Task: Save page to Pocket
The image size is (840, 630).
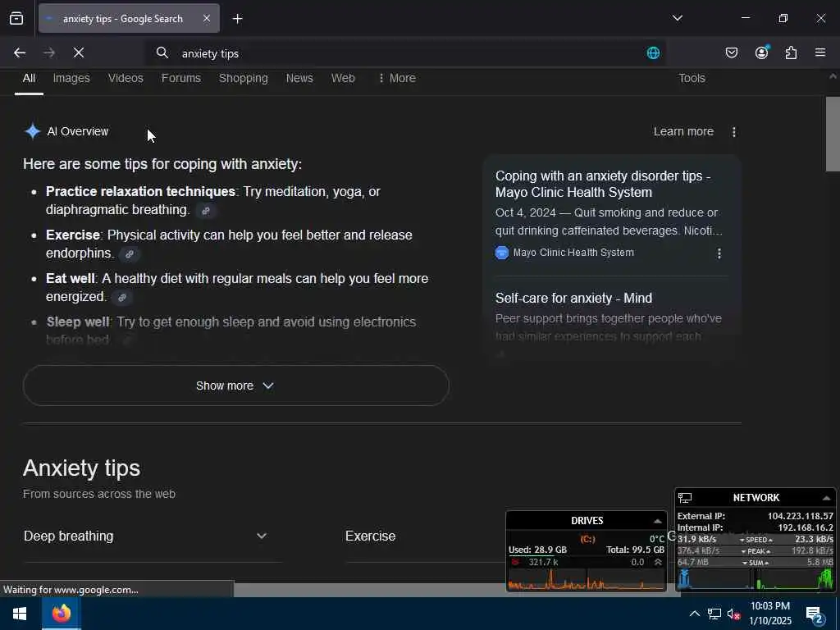Action: click(731, 52)
